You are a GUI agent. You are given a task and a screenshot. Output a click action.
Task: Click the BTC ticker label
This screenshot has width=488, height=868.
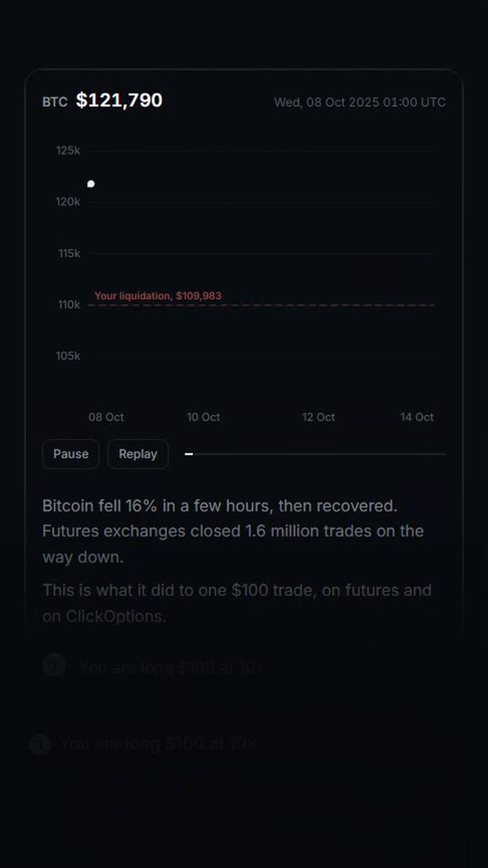55,102
